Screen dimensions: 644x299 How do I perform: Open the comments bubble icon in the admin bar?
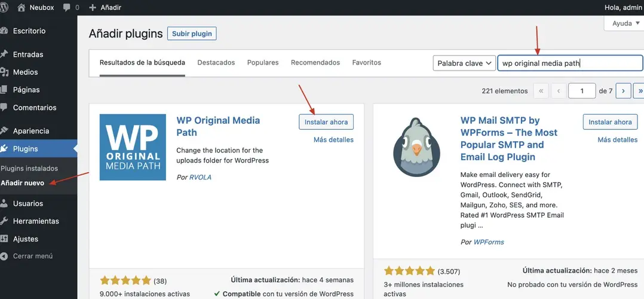click(68, 7)
